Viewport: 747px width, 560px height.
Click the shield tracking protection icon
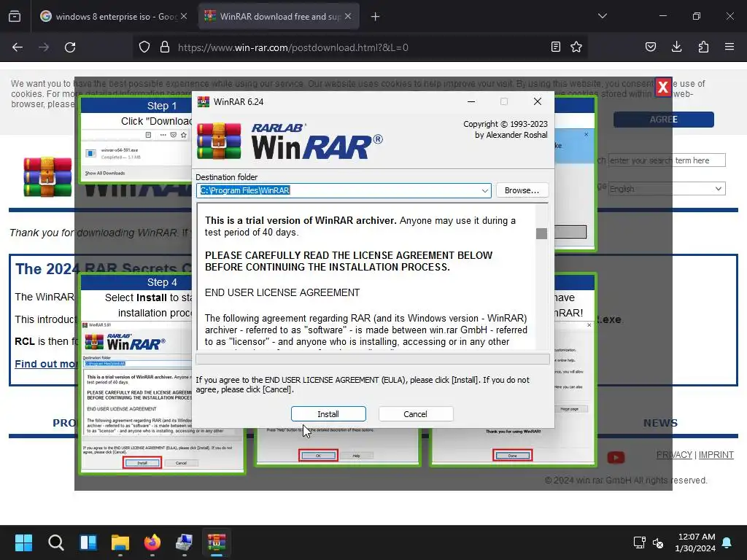click(144, 47)
